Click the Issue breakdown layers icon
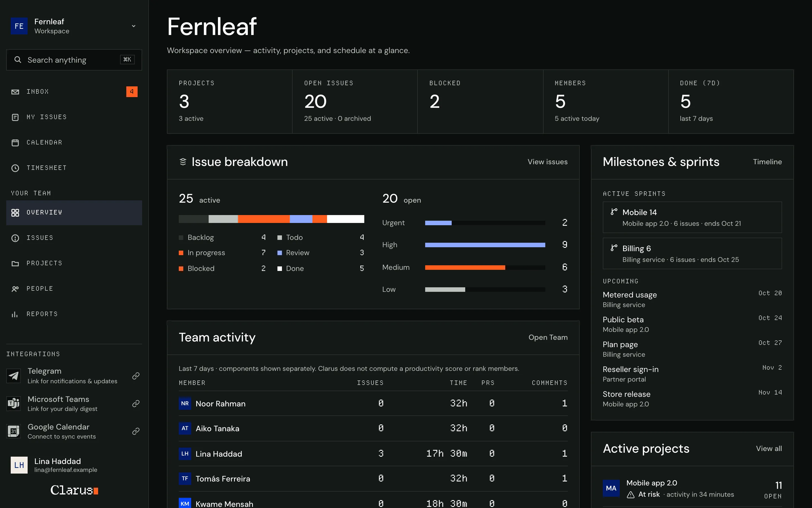This screenshot has width=812, height=508. coord(183,162)
